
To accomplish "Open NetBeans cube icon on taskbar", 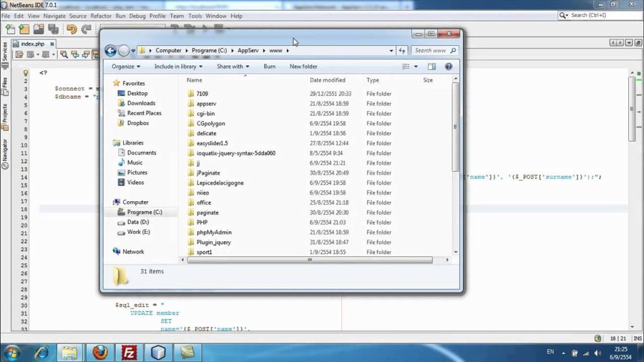I will 158,352.
